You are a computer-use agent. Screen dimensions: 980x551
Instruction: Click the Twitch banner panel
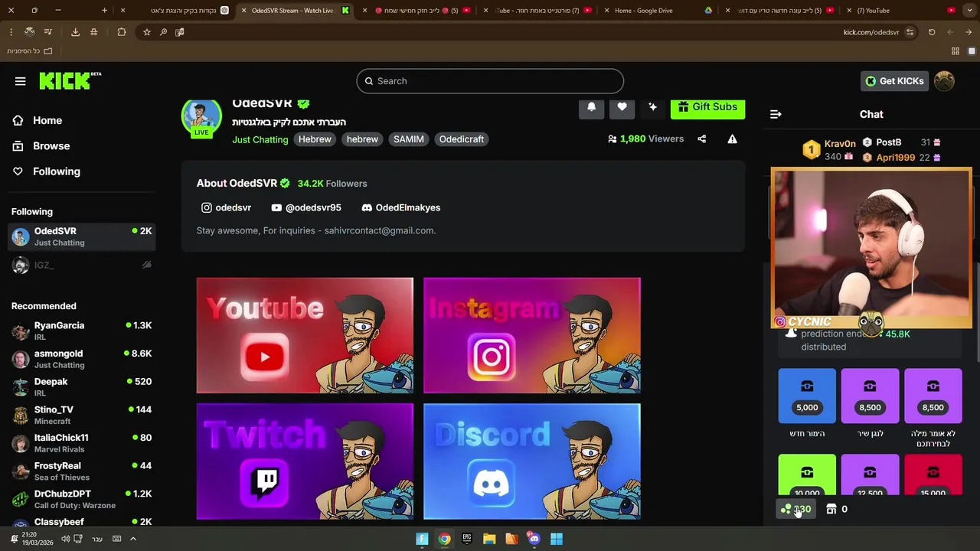click(305, 461)
